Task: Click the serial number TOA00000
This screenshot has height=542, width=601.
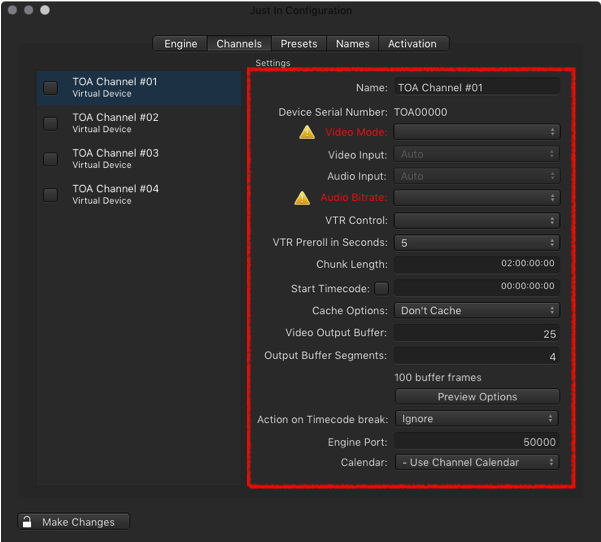Action: [420, 112]
